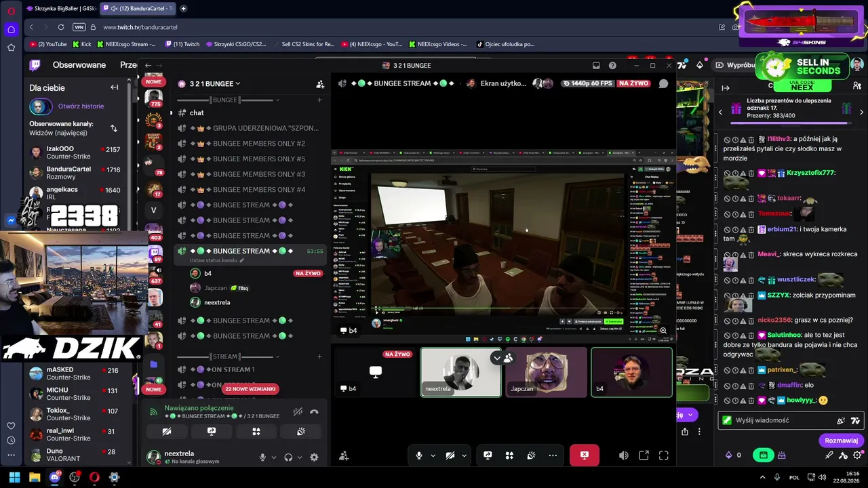This screenshot has width=868, height=488.
Task: Claim the green channel points bonus
Action: (764, 455)
